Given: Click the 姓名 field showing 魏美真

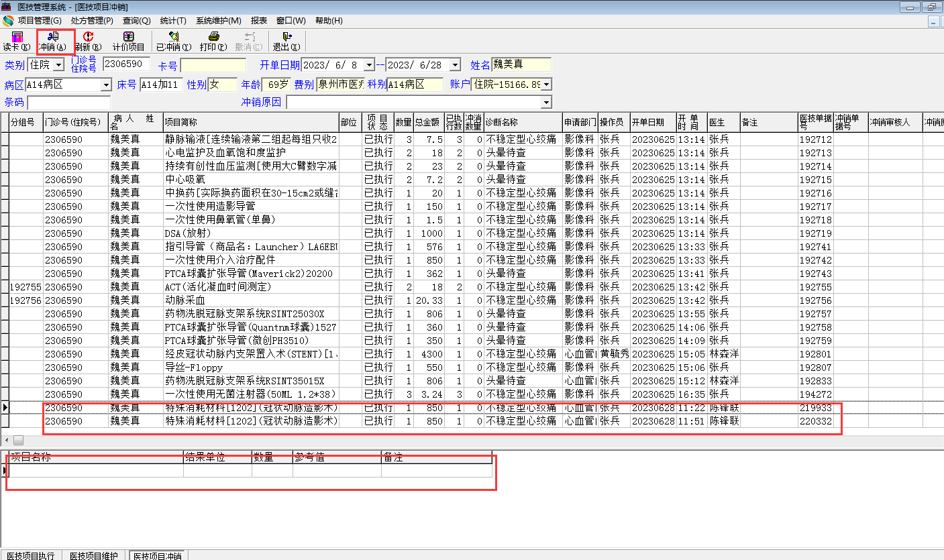Looking at the screenshot, I should click(521, 64).
